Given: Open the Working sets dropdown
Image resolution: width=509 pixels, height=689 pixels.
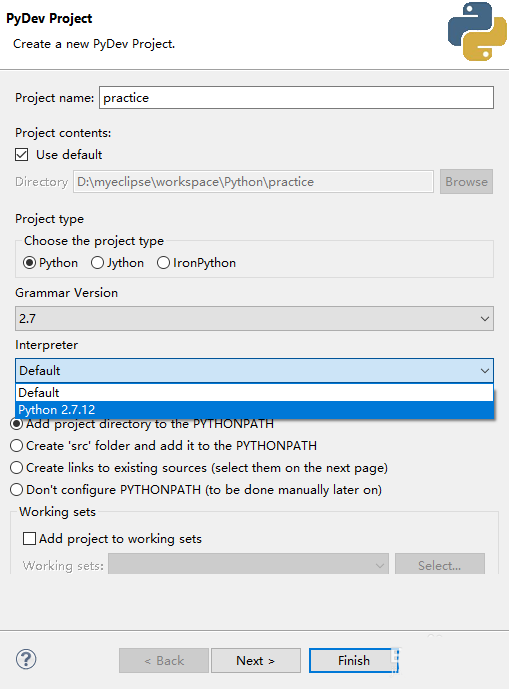Looking at the screenshot, I should click(x=248, y=565).
